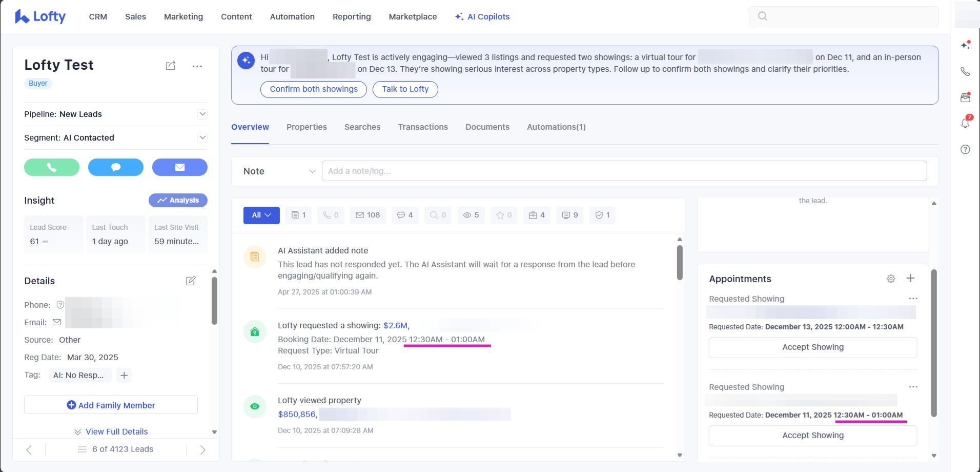
Task: Open the share icon beside Lofty Test
Action: click(171, 66)
